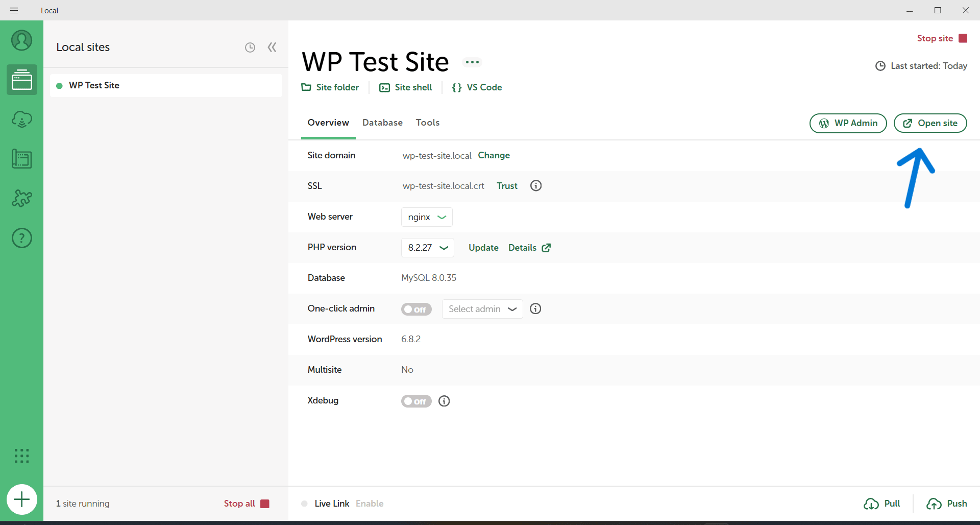Add a new site with plus button
Screen dimensions: 980x525
tap(21, 499)
